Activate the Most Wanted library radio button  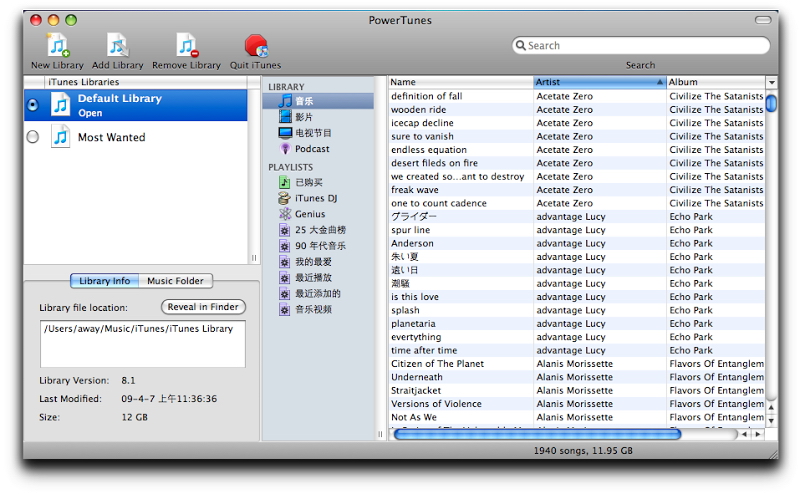pos(34,137)
